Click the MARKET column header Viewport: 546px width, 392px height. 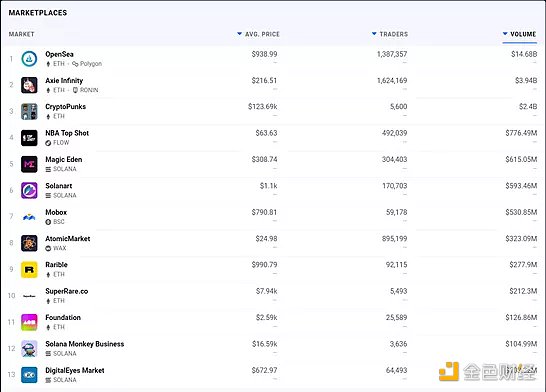[22, 34]
